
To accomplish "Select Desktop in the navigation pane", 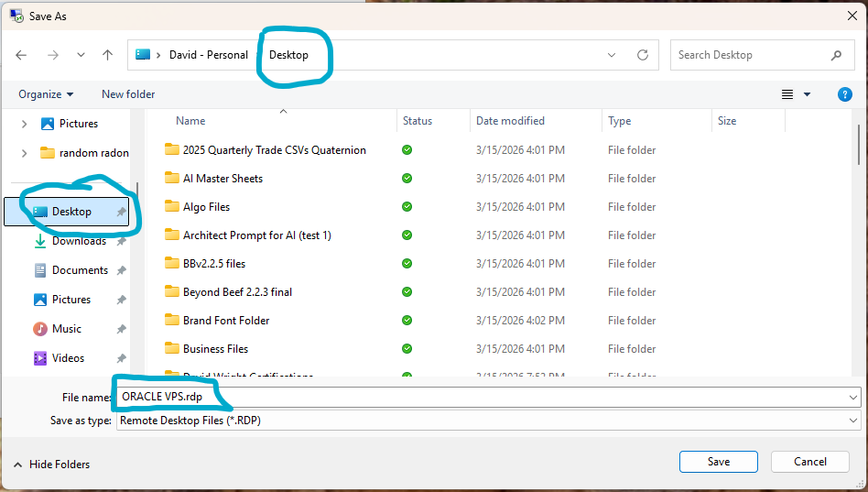I will point(67,212).
